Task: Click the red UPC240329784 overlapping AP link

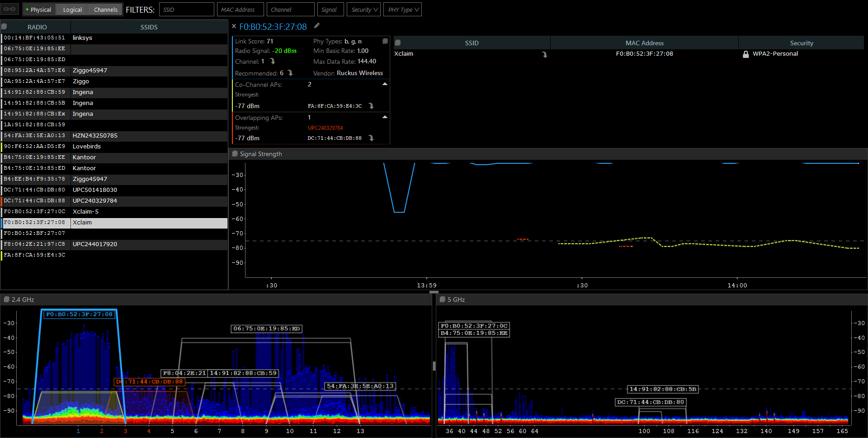Action: (x=325, y=128)
